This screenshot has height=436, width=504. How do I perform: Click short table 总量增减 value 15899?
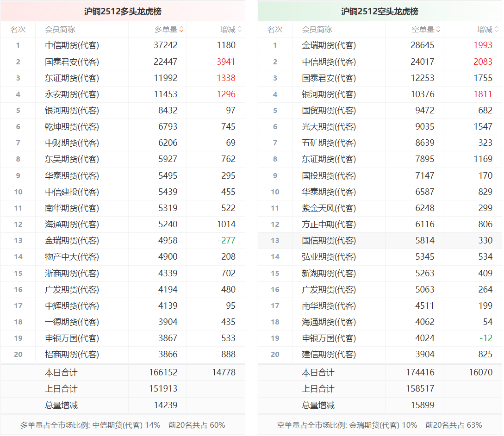pos(423,405)
